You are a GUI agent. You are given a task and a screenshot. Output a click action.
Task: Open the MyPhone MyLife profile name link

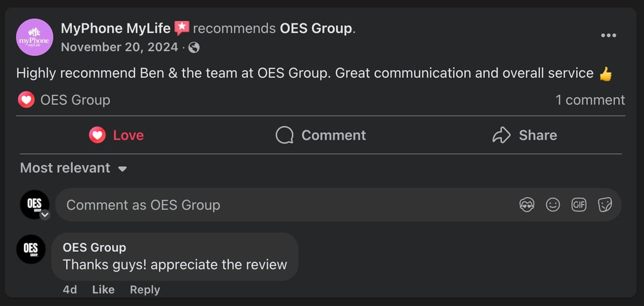115,28
